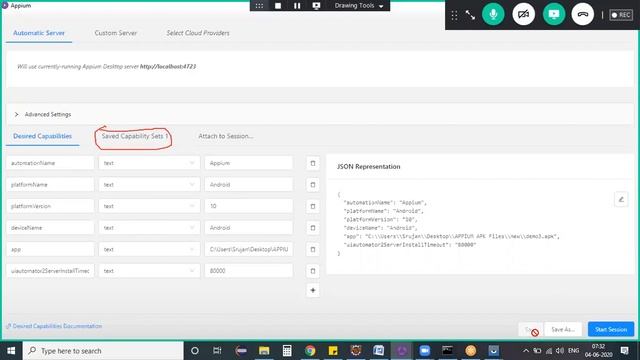Click the share screen monitor icon in top bar
The width and height of the screenshot is (640, 360).
pyautogui.click(x=316, y=6)
